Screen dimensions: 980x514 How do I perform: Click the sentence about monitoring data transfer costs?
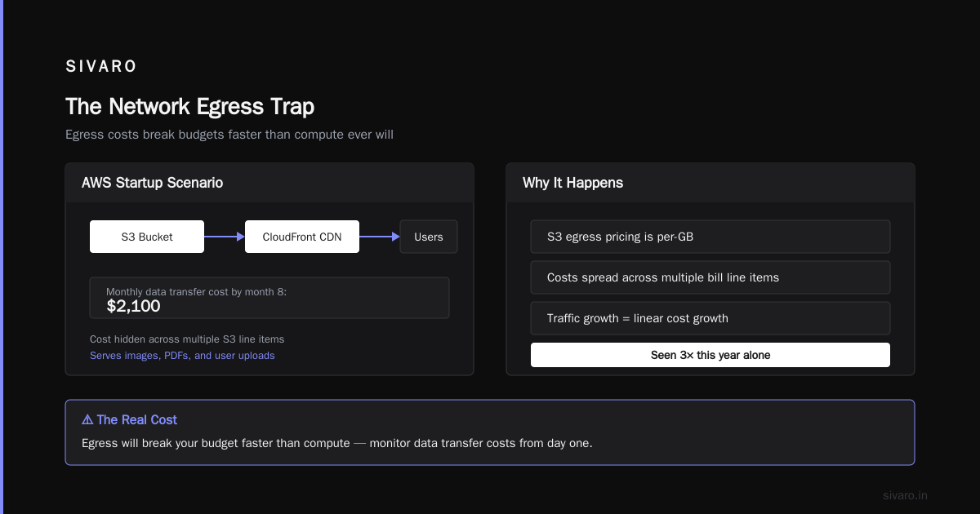point(337,443)
